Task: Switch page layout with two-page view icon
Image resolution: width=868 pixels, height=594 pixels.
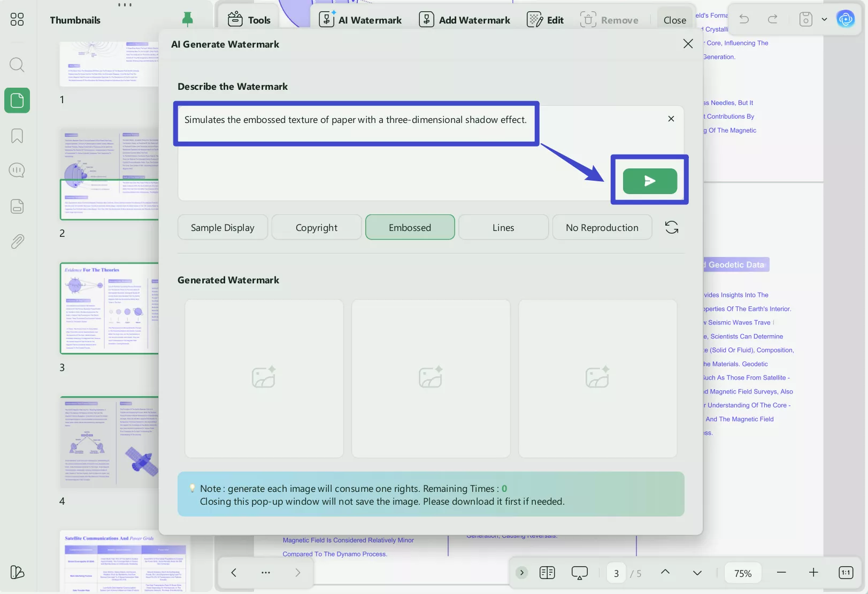Action: pyautogui.click(x=547, y=573)
